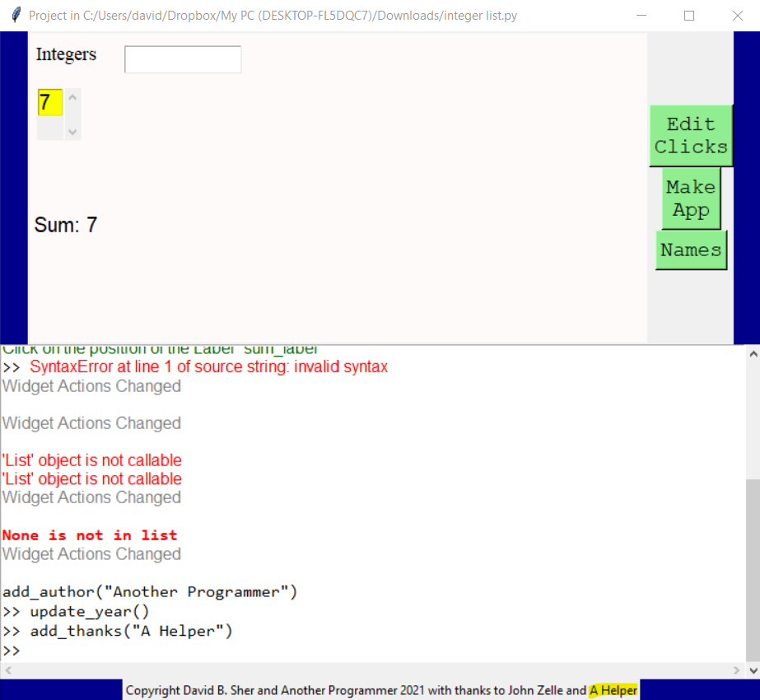Click horizontal scrollbar right arrow
The image size is (760, 700).
click(x=737, y=670)
